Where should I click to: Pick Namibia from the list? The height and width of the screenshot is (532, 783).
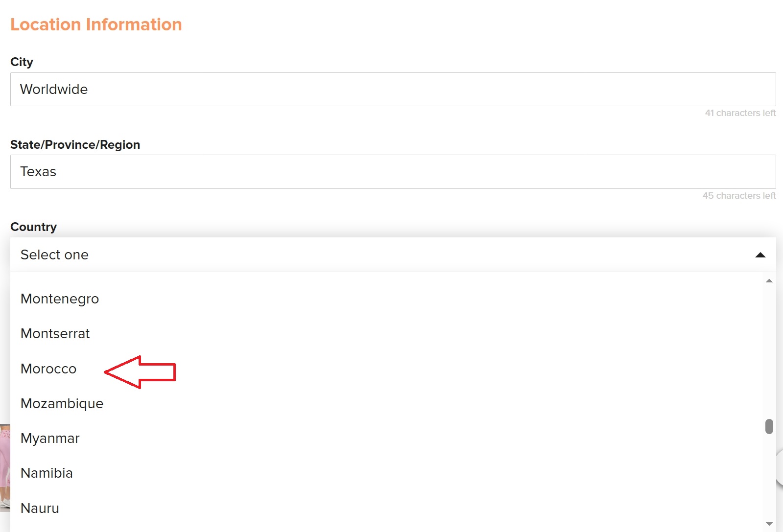(386, 473)
